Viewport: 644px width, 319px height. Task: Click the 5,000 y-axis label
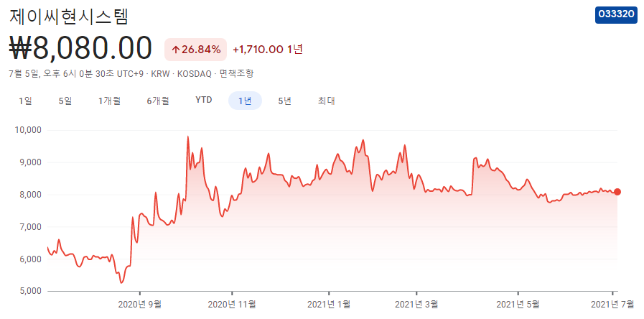(x=30, y=291)
